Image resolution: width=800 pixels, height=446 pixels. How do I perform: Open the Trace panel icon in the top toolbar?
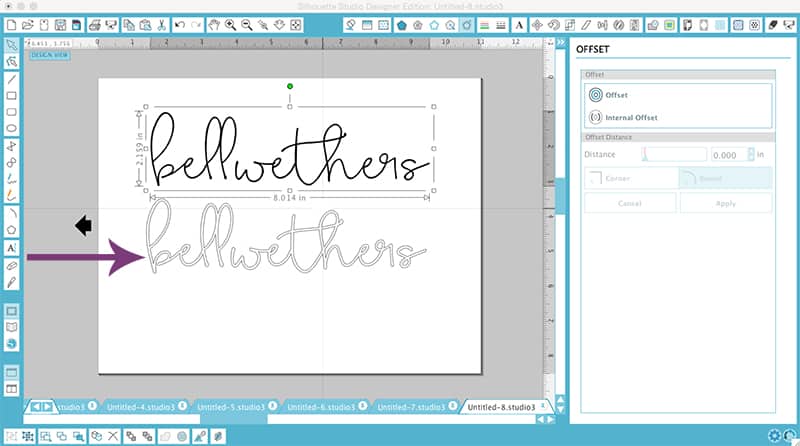coord(669,25)
